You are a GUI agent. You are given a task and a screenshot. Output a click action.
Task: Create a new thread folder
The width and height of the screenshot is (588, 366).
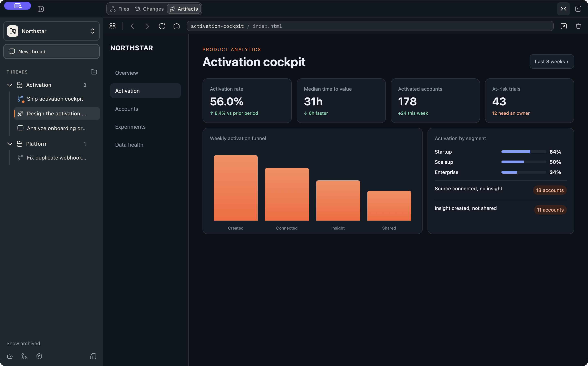pyautogui.click(x=94, y=72)
